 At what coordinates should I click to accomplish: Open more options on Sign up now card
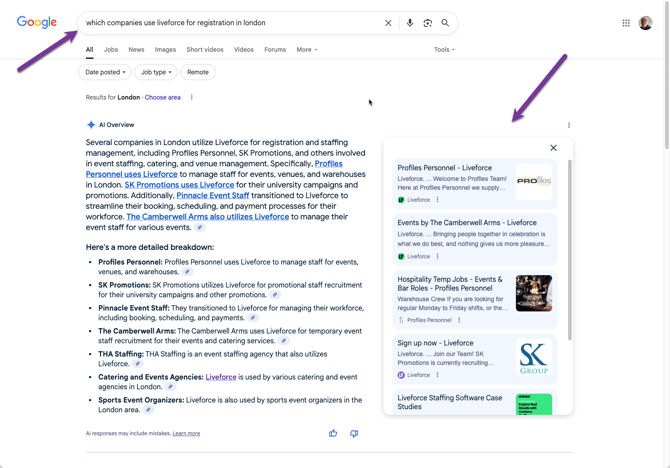click(437, 375)
